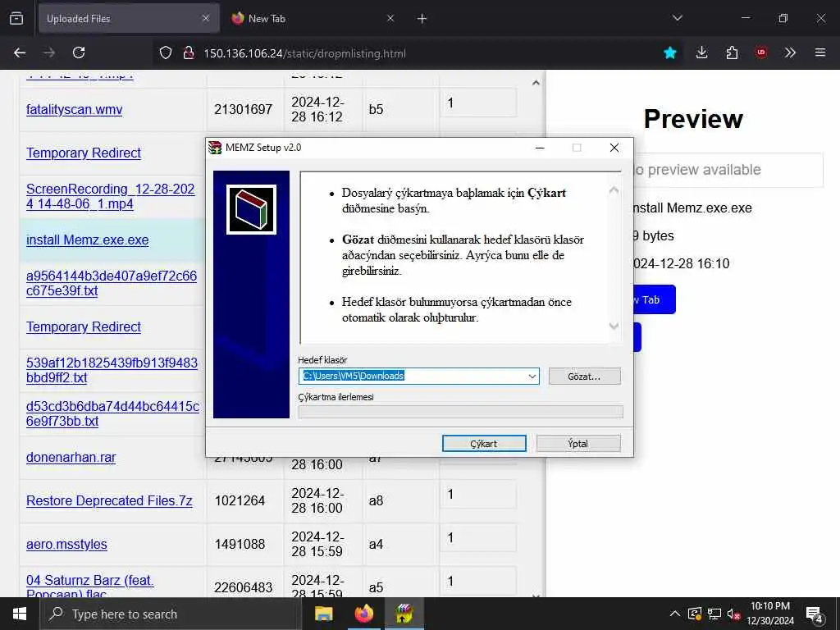Click the extraction progress bar
Viewport: 840px width, 630px height.
coord(460,412)
